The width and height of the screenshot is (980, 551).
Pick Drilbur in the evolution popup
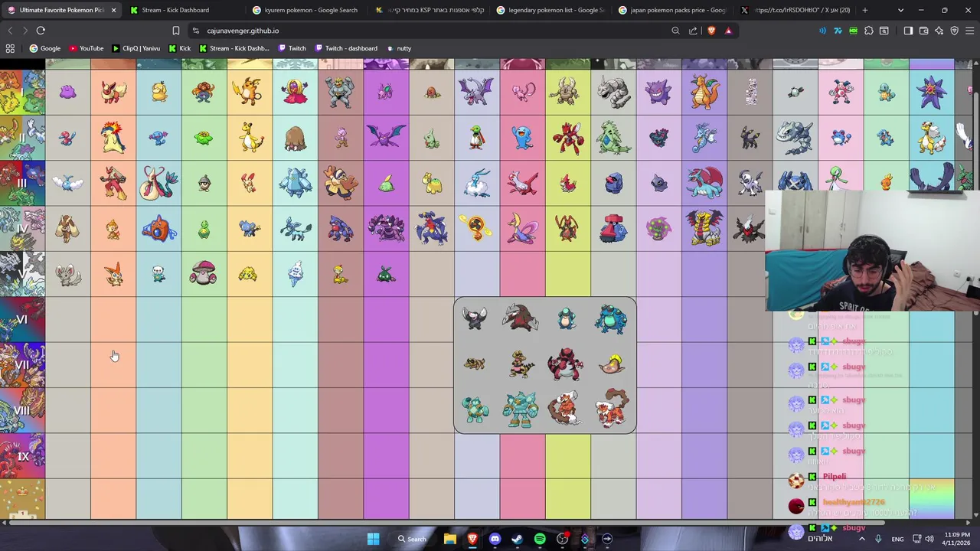pos(475,319)
